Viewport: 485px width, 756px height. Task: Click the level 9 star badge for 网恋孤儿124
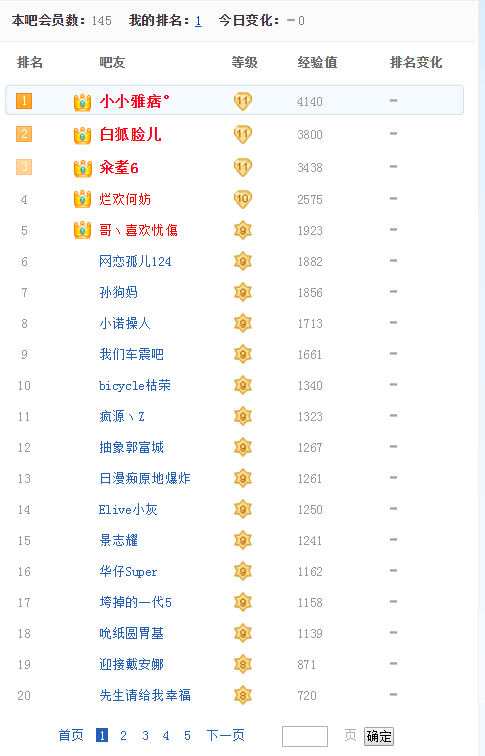243,261
